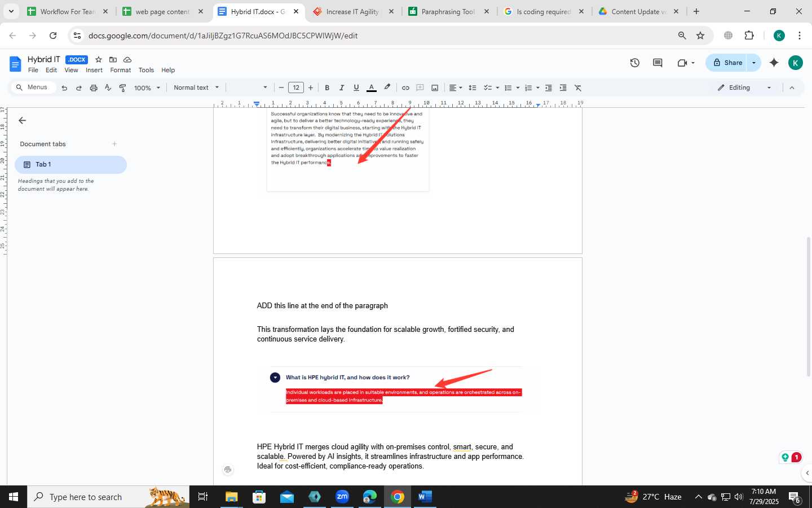812x508 pixels.
Task: Open the Share options dropdown arrow
Action: point(754,63)
